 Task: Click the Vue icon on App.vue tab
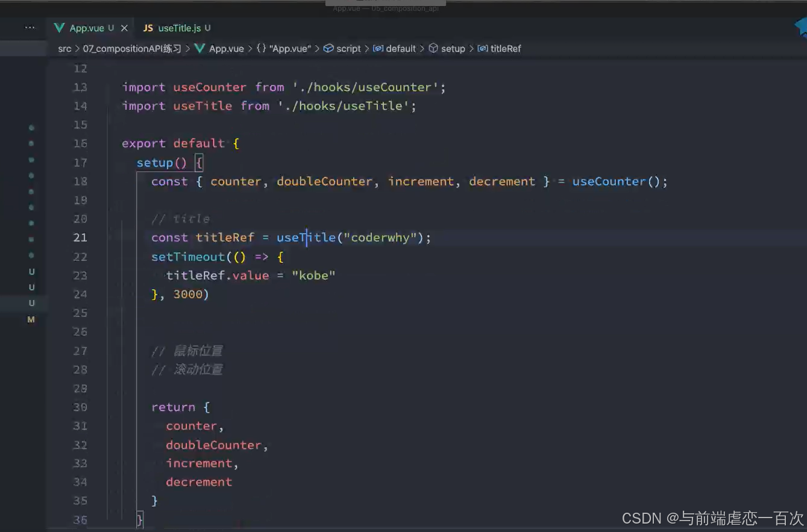[59, 28]
